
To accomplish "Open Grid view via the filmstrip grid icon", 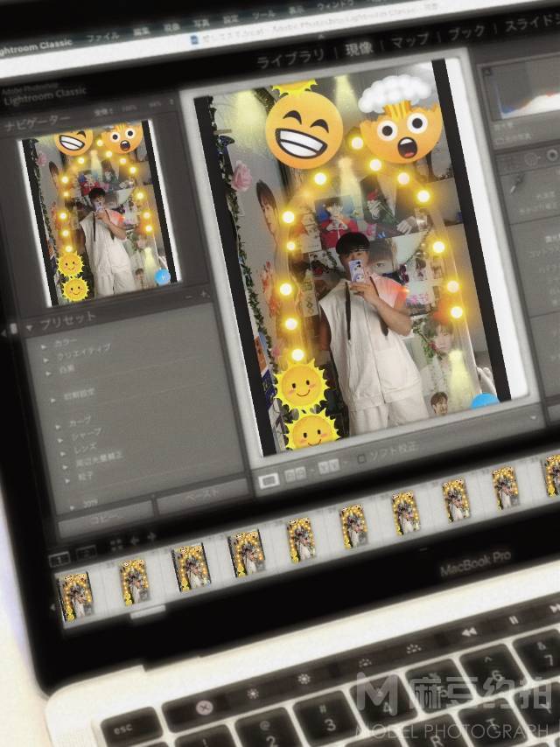I will 115,545.
